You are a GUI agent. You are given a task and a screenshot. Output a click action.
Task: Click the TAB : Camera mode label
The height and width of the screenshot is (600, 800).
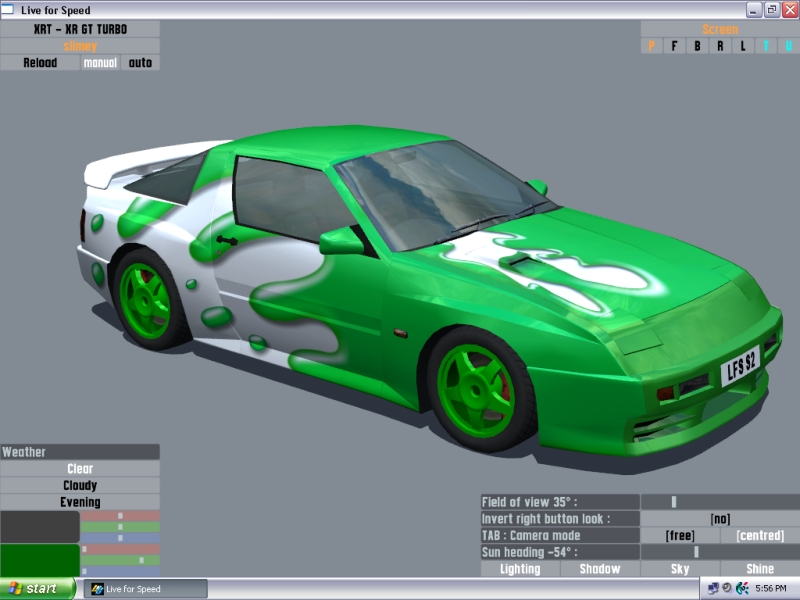[560, 536]
